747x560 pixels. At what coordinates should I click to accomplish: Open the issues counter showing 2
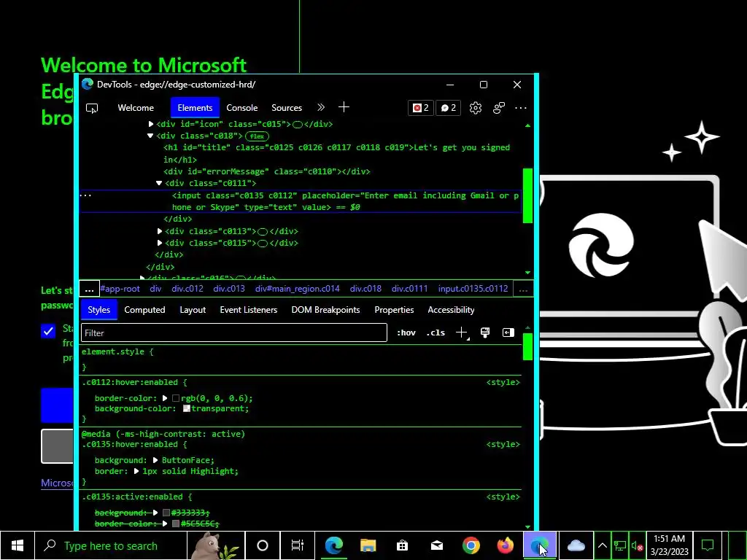(x=449, y=108)
